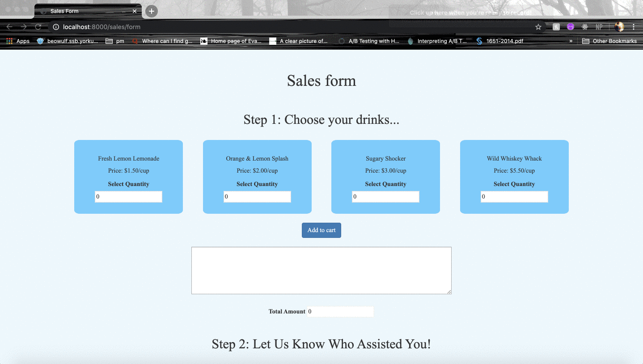Viewport: 643px width, 364px height.
Task: Open the 'A/B Testing with H...' bookmark
Action: 369,41
